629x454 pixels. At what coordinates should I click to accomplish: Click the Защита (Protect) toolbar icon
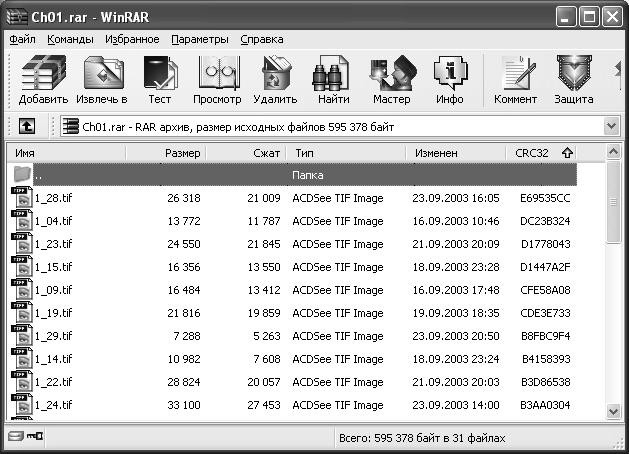574,78
